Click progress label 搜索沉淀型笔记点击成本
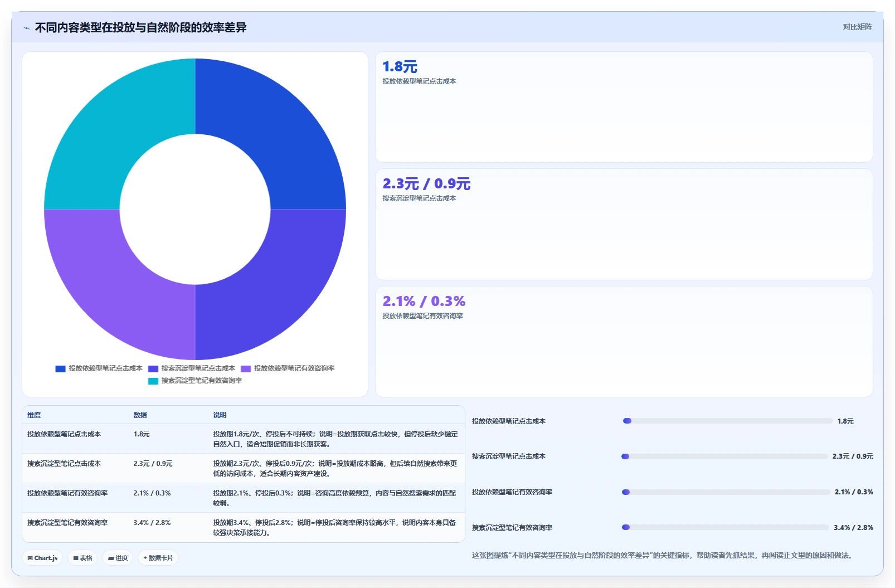The width and height of the screenshot is (895, 588). point(509,456)
